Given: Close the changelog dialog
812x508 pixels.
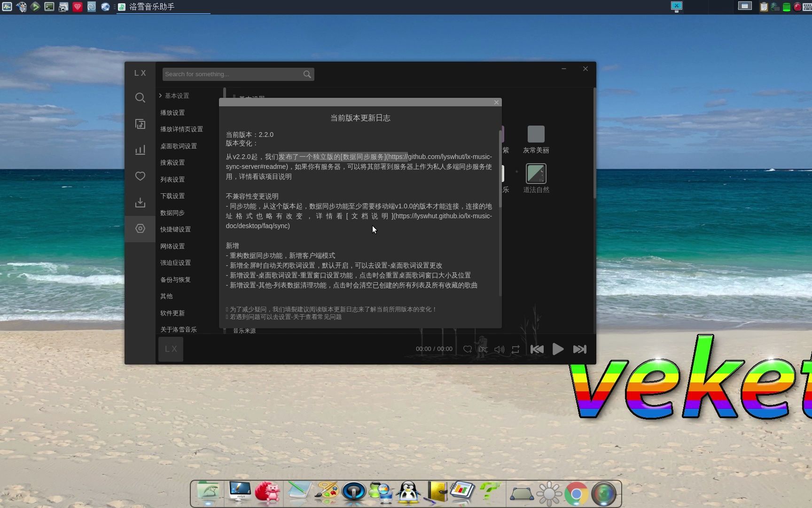Looking at the screenshot, I should tap(496, 102).
